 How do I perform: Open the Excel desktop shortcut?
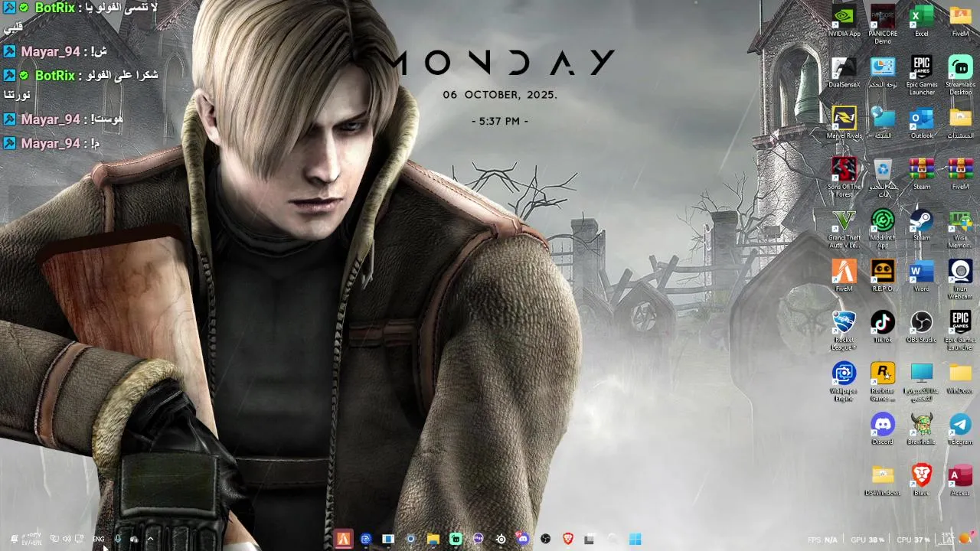(x=921, y=21)
